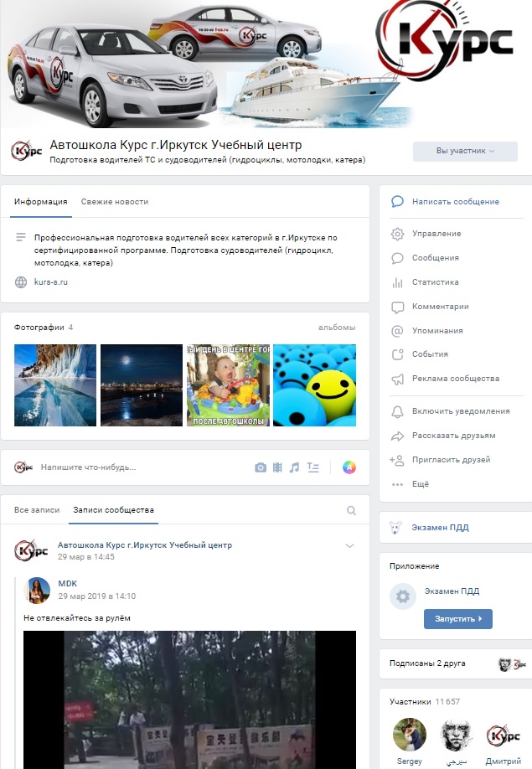
Task: Open the frozen Baikal ice photo
Action: [55, 385]
